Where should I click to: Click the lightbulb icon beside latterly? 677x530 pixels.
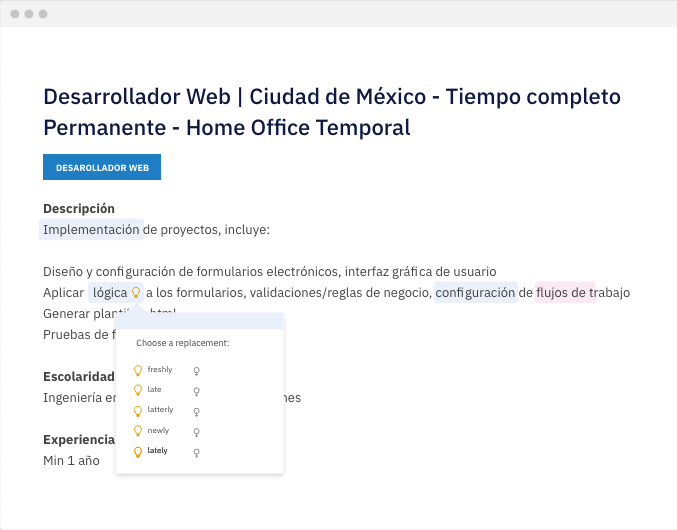tap(138, 411)
